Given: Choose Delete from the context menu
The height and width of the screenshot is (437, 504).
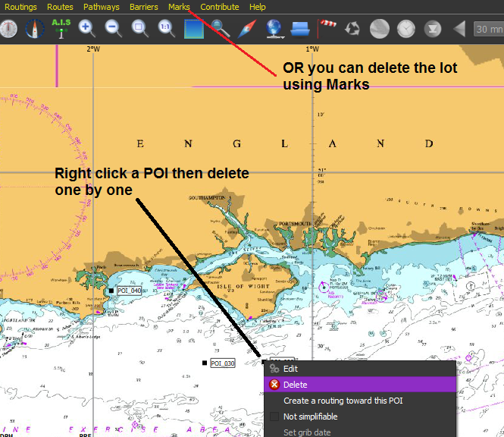Looking at the screenshot, I should (295, 385).
